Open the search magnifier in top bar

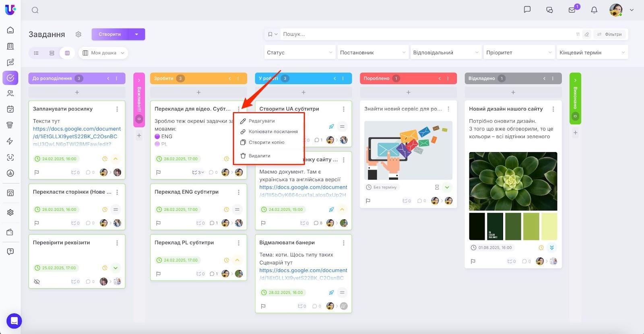pyautogui.click(x=35, y=10)
